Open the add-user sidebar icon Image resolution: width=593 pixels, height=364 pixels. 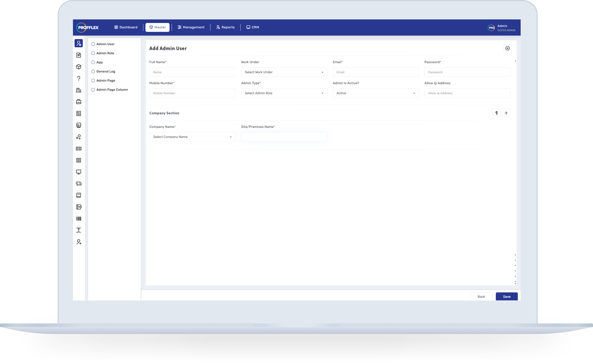click(79, 242)
